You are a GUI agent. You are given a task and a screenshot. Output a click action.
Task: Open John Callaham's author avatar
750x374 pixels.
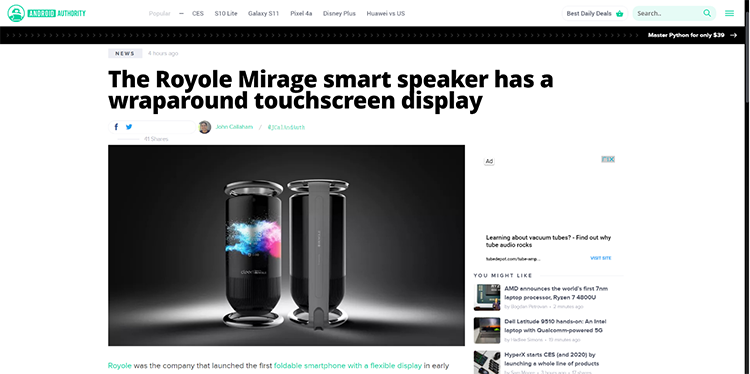pos(205,127)
